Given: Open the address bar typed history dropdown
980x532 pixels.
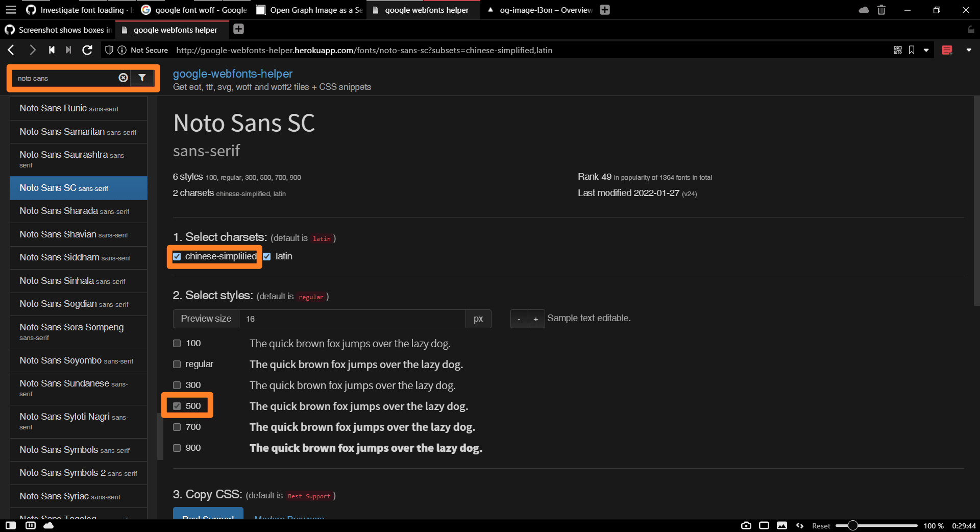Looking at the screenshot, I should point(926,50).
